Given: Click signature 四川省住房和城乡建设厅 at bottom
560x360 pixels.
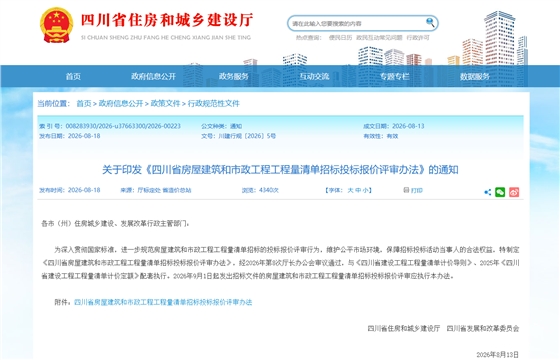Looking at the screenshot, I should tap(404, 328).
